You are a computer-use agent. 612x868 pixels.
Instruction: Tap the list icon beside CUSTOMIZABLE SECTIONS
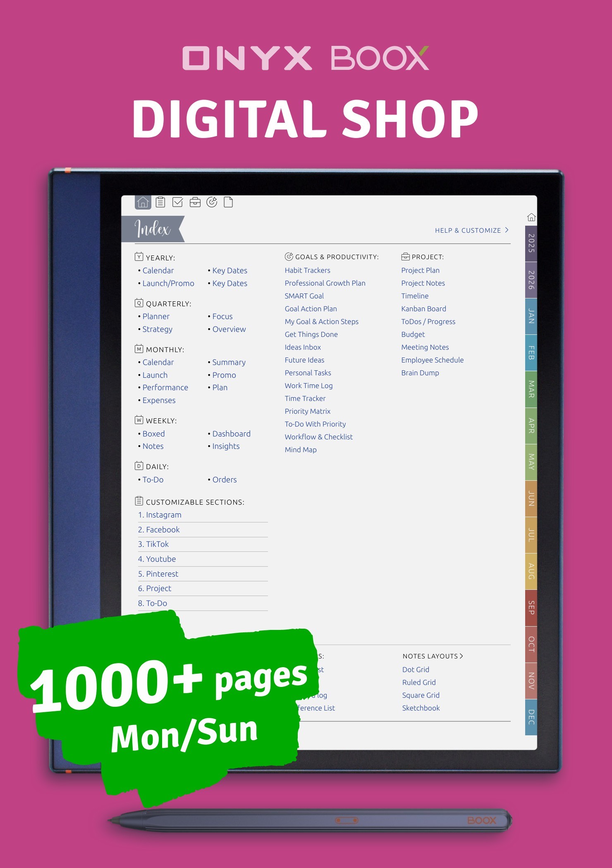(139, 501)
